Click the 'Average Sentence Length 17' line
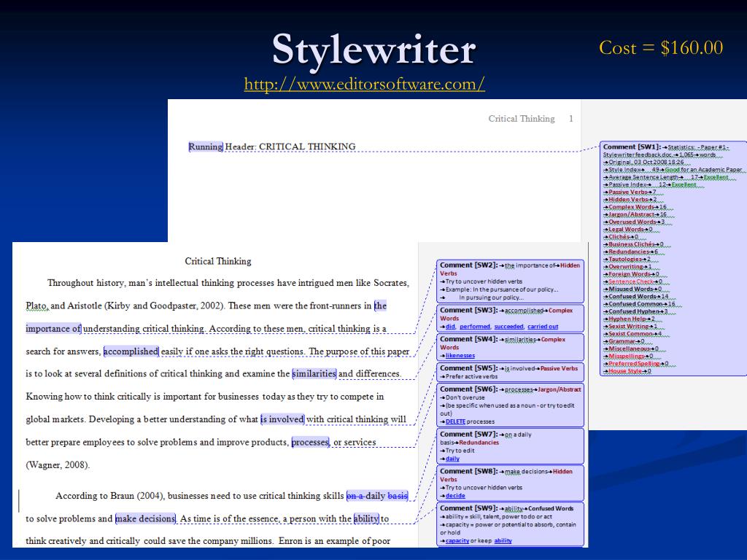747x560 pixels. pyautogui.click(x=666, y=178)
